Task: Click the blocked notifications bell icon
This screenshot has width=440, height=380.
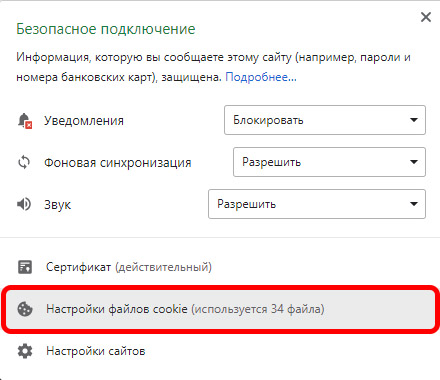Action: pyautogui.click(x=25, y=120)
